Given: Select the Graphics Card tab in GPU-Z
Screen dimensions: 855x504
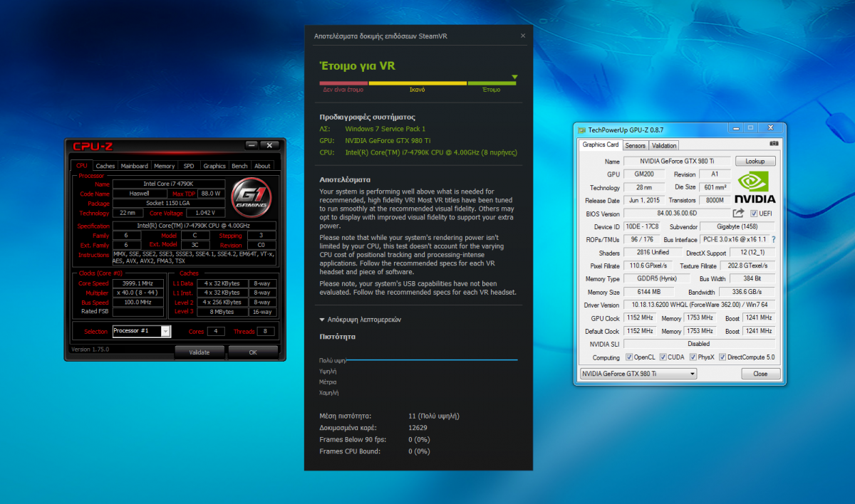Looking at the screenshot, I should pos(601,145).
